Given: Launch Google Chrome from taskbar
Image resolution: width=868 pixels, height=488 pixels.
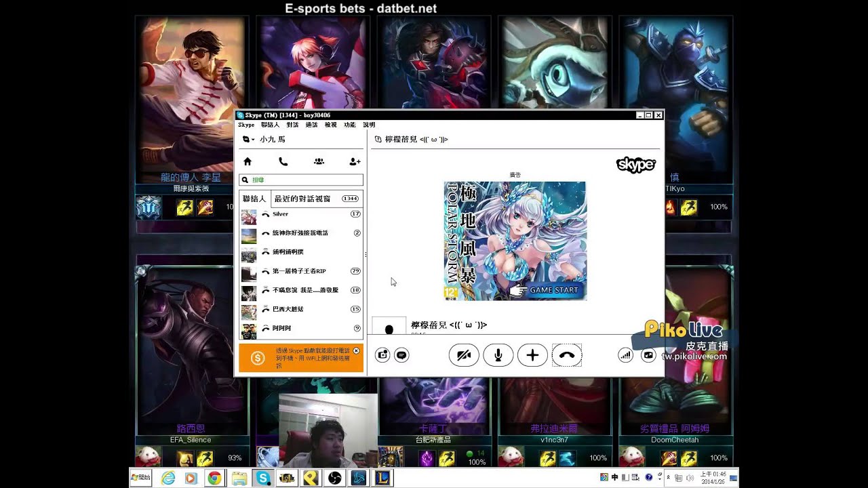Looking at the screenshot, I should [214, 478].
